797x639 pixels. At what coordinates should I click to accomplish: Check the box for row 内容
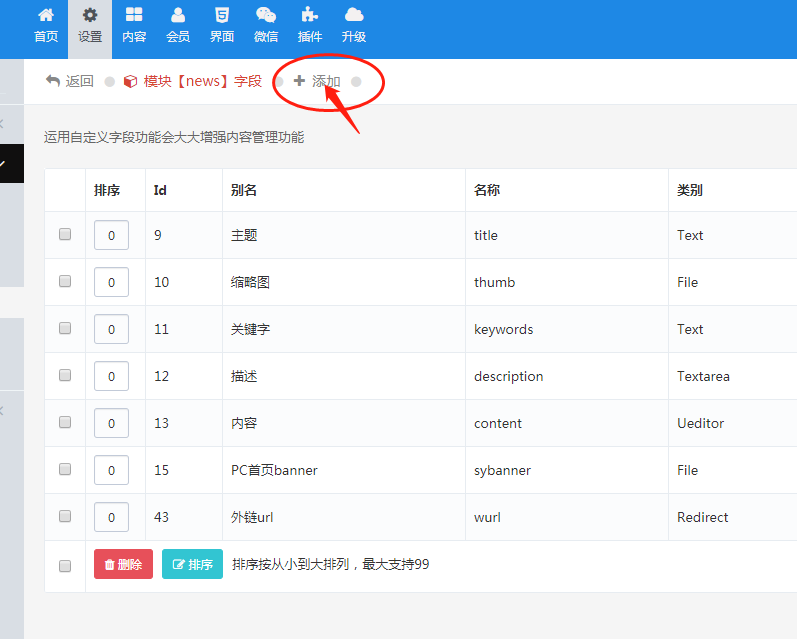pos(65,422)
